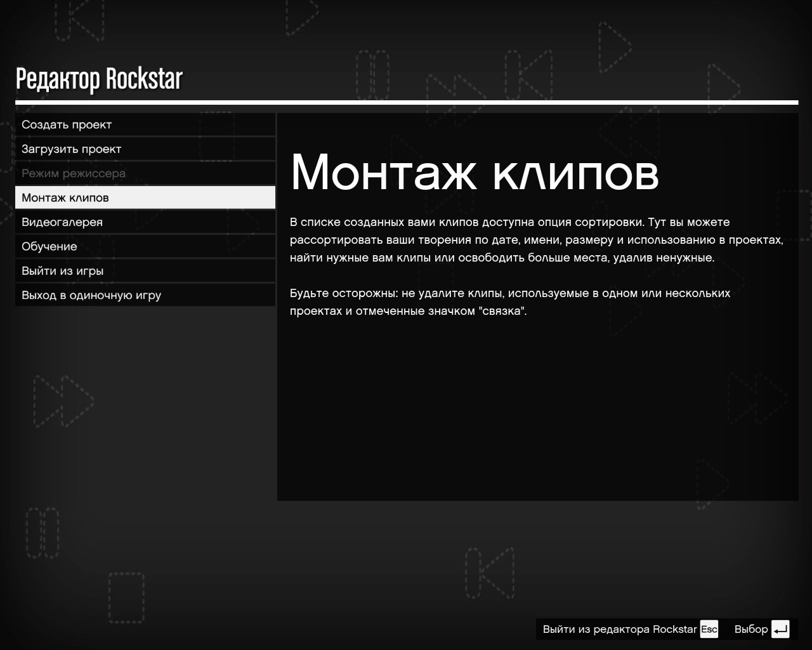This screenshot has width=812, height=650.
Task: Select the highlighted 'Монтаж клипов' item
Action: click(x=145, y=197)
